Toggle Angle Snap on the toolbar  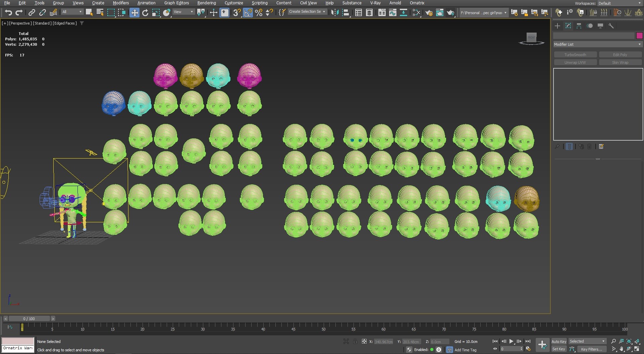tap(248, 13)
